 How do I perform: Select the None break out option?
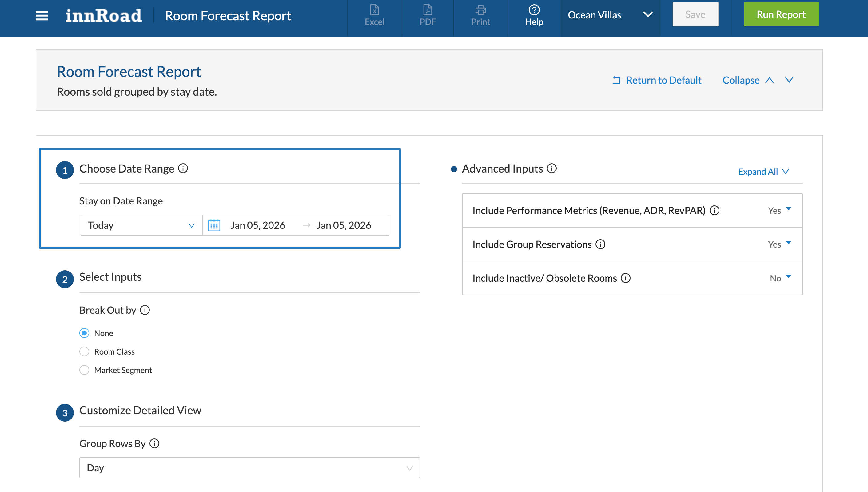[84, 333]
